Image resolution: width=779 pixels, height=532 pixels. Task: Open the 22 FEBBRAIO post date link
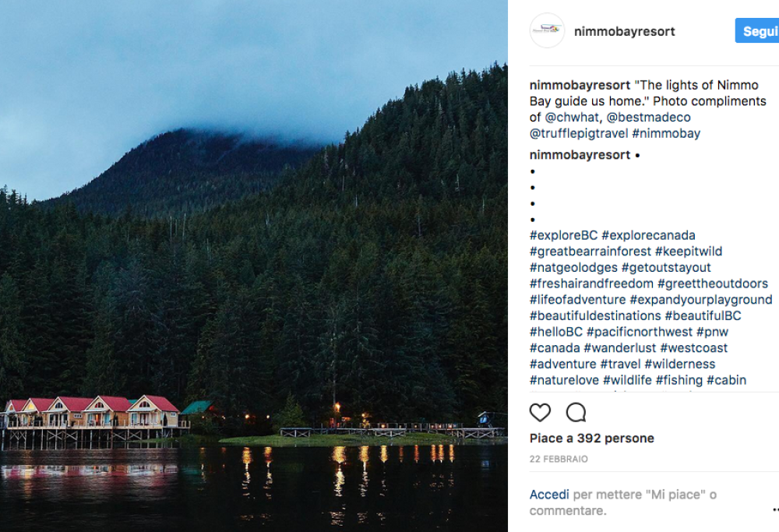click(x=559, y=460)
